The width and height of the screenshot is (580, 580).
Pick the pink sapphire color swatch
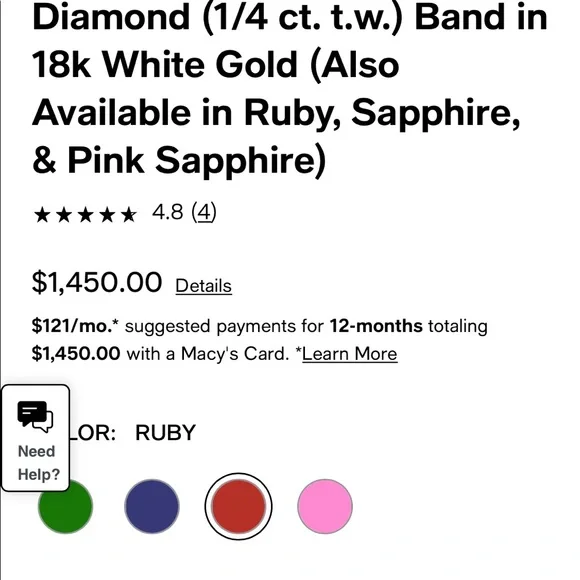tap(325, 506)
